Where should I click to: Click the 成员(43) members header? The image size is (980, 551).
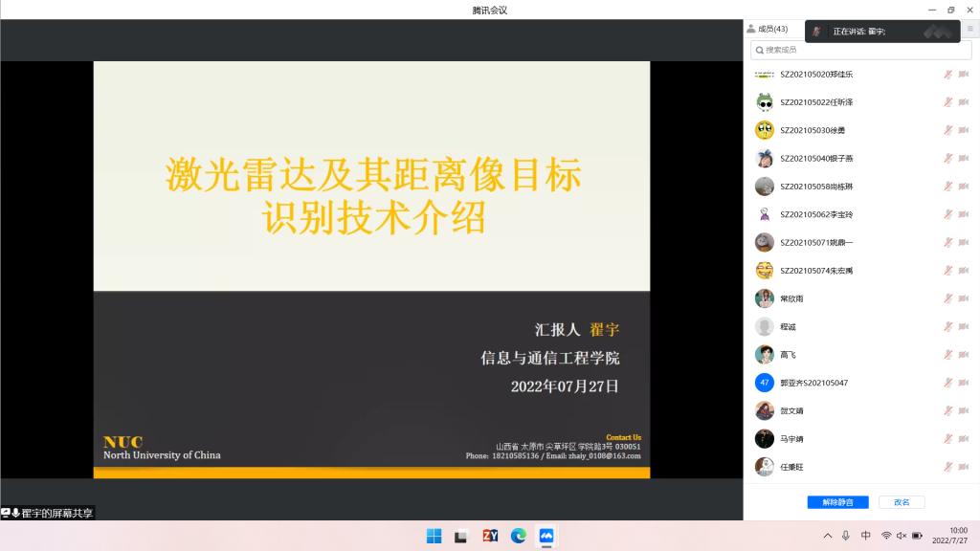click(x=768, y=29)
